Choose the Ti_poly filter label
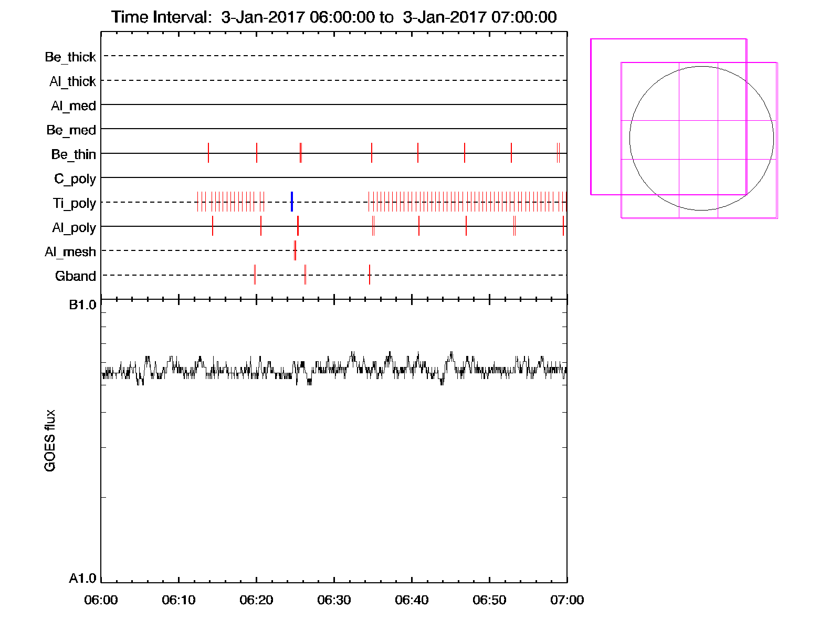This screenshot has width=840, height=630. tap(75, 203)
